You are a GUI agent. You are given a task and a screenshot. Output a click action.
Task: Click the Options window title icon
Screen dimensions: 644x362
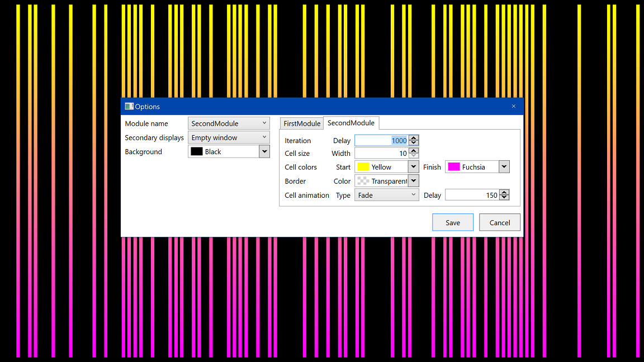[x=129, y=106]
